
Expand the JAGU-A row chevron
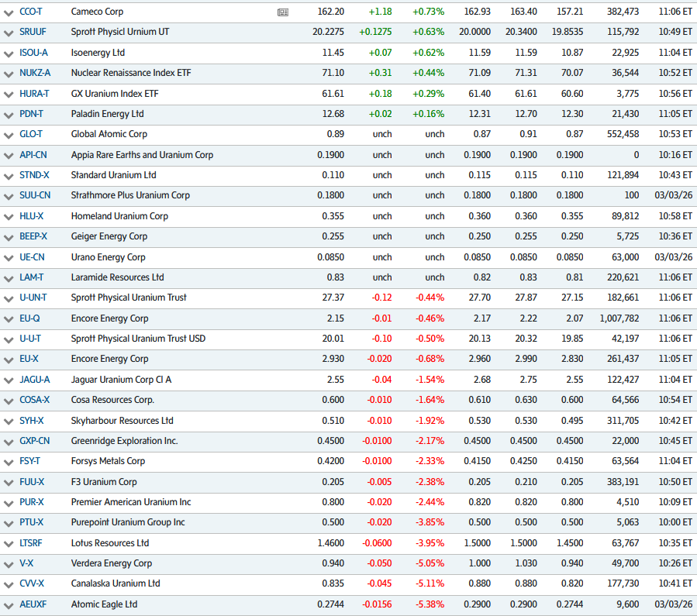pyautogui.click(x=9, y=381)
